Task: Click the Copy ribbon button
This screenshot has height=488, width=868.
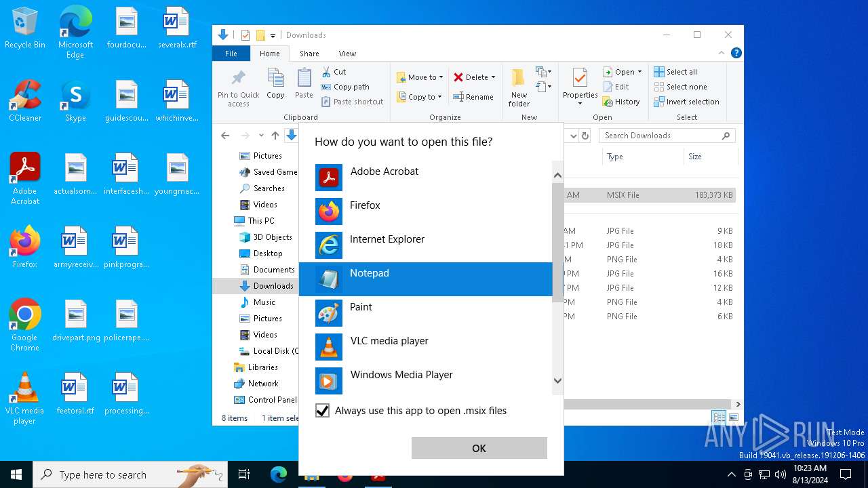Action: click(275, 84)
